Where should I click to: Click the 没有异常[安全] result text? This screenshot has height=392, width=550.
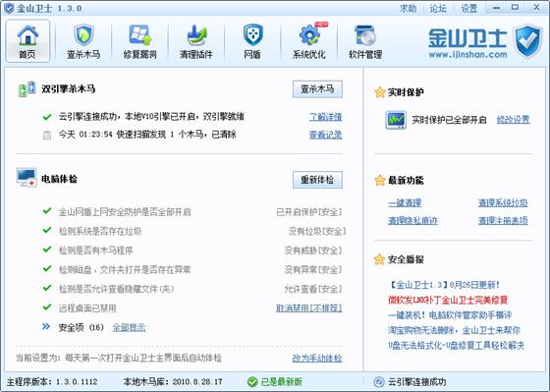coord(313,270)
